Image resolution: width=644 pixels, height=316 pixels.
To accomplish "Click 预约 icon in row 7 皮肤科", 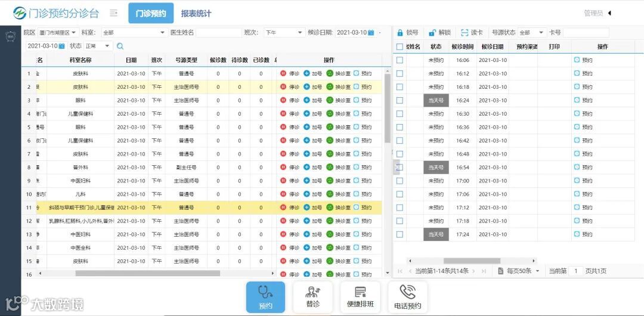I will (356, 153).
